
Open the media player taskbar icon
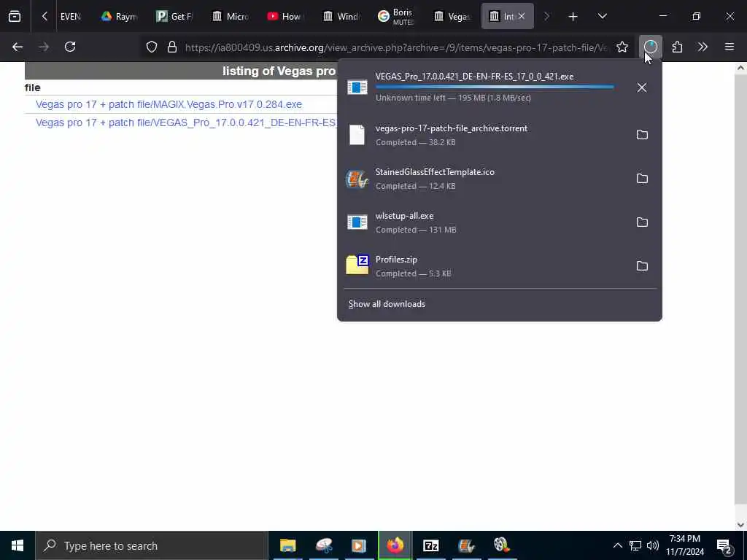[x=359, y=545]
